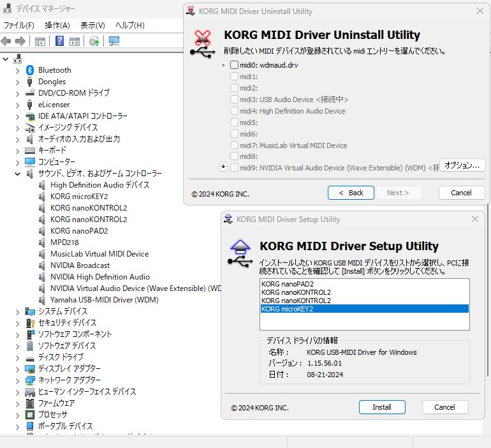
Task: Check the midi1 entry checkbox
Action: (234, 77)
